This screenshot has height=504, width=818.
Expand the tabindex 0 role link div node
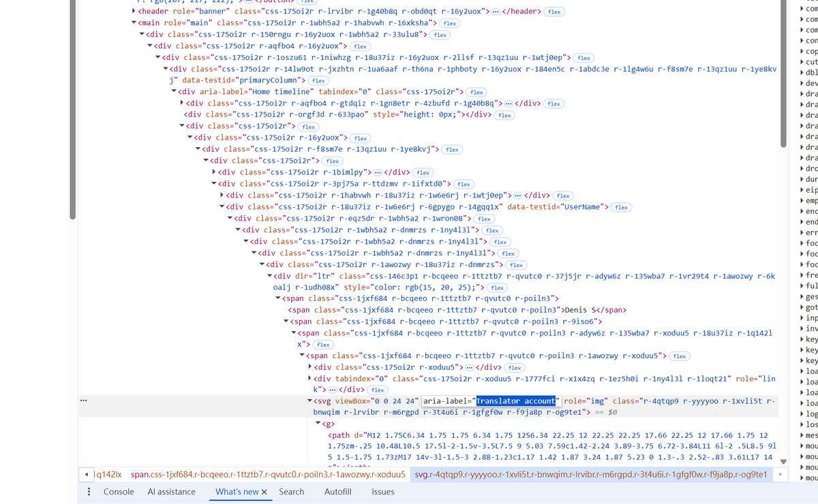coord(310,379)
